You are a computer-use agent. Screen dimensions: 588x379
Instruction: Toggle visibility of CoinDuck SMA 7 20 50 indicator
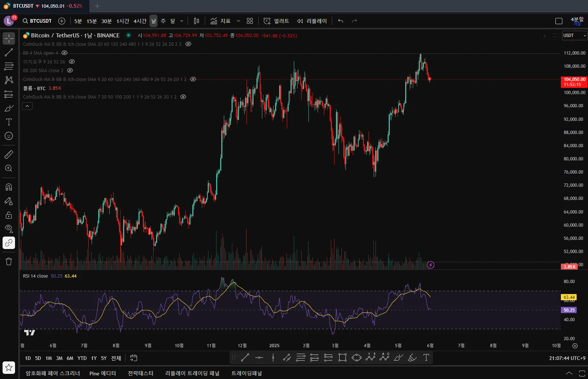[x=183, y=97]
